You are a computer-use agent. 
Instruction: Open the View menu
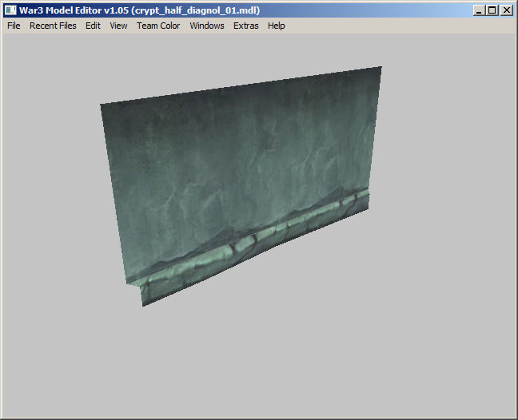point(118,26)
